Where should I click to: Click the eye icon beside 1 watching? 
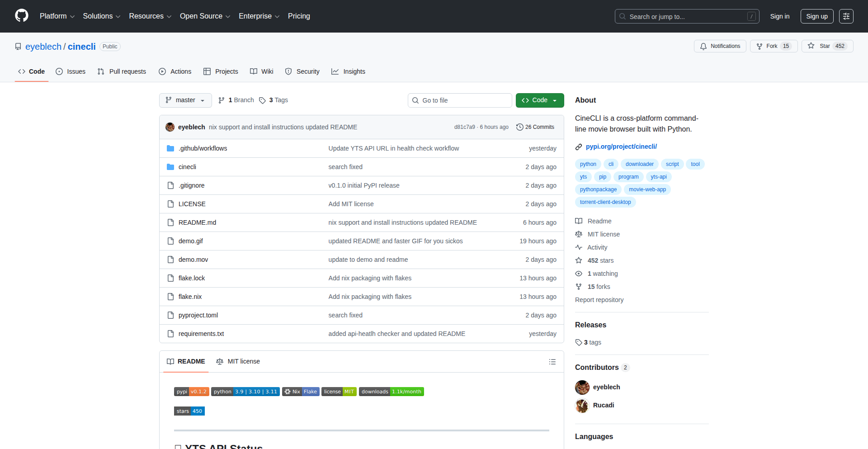point(579,274)
